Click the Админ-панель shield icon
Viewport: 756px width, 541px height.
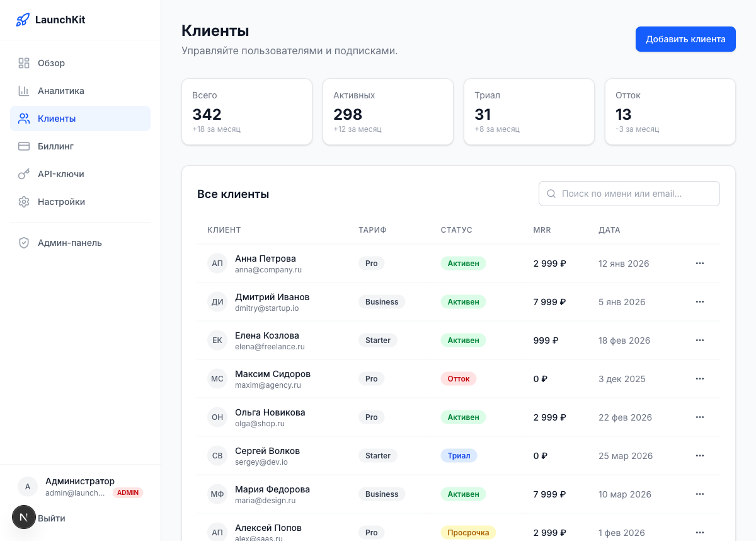[x=24, y=243]
